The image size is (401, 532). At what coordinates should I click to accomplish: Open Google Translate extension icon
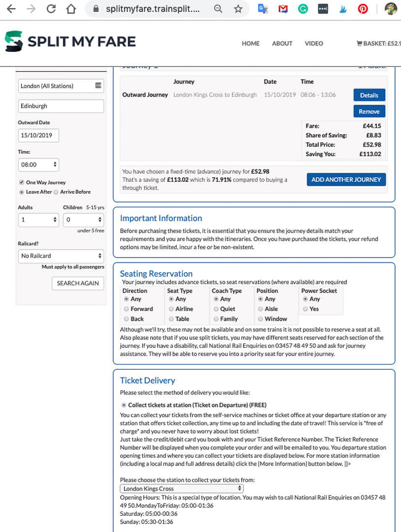click(263, 9)
